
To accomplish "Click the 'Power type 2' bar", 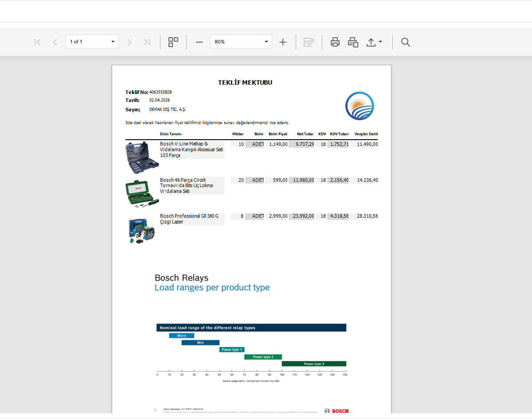I will pyautogui.click(x=263, y=357).
